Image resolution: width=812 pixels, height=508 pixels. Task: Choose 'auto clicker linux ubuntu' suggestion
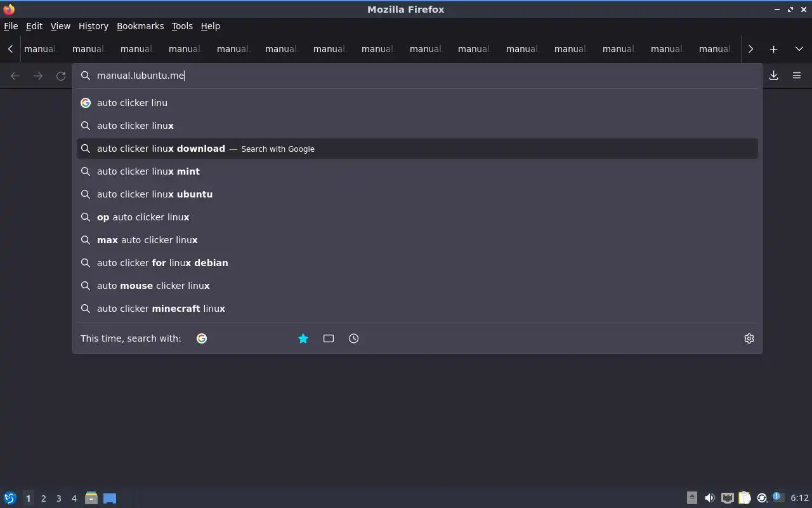pyautogui.click(x=417, y=194)
